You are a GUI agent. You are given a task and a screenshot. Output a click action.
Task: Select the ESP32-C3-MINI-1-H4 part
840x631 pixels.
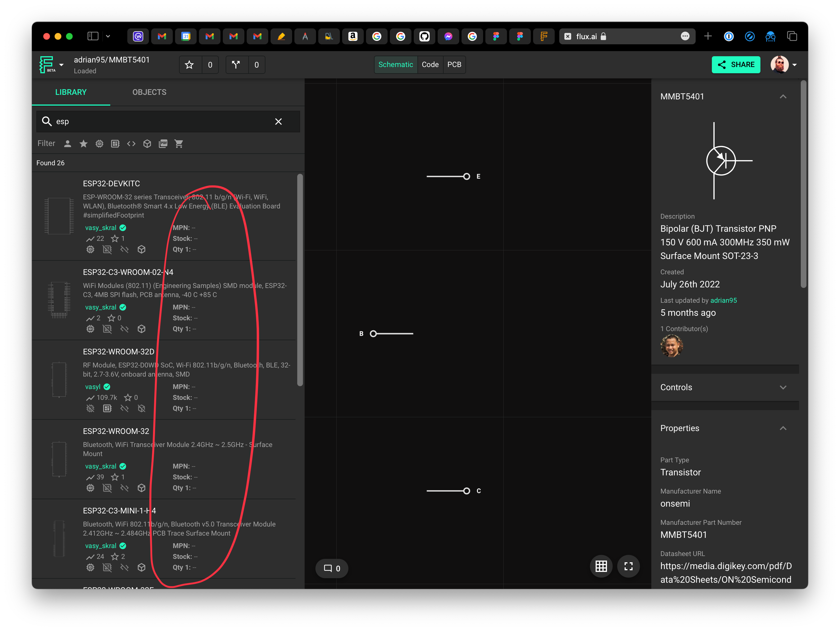164,539
